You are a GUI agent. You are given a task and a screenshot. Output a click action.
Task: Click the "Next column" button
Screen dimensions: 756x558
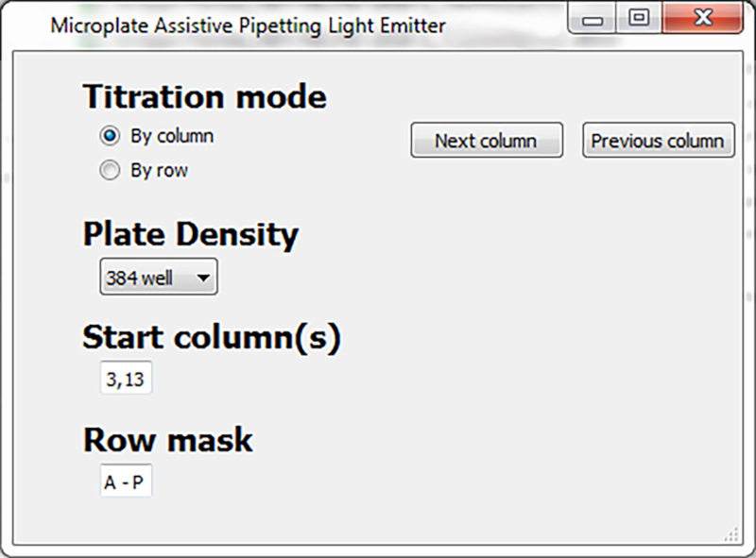[486, 141]
